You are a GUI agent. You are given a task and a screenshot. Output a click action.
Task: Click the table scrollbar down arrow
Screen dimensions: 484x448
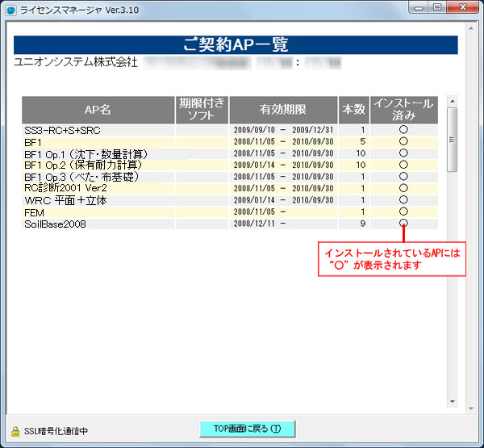453,401
